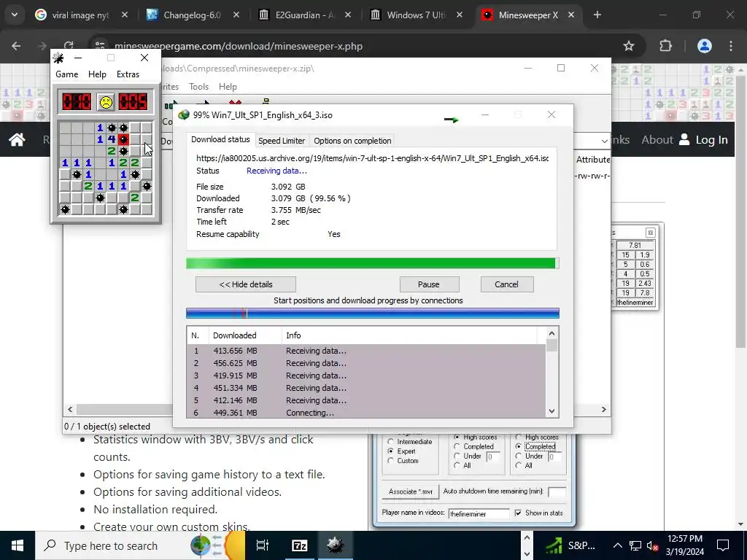Viewport: 747px width, 560px height.
Task: Click the close icon on the stats panel image
Action: click(x=650, y=233)
